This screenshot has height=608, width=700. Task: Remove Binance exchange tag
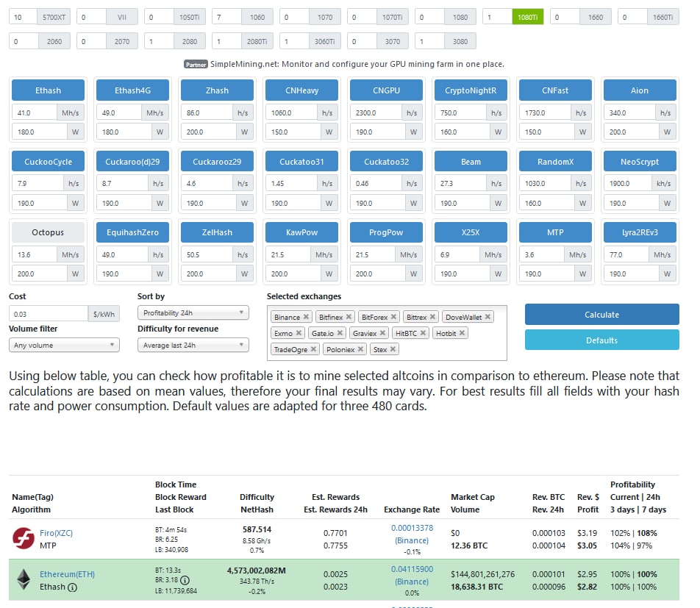[306, 317]
